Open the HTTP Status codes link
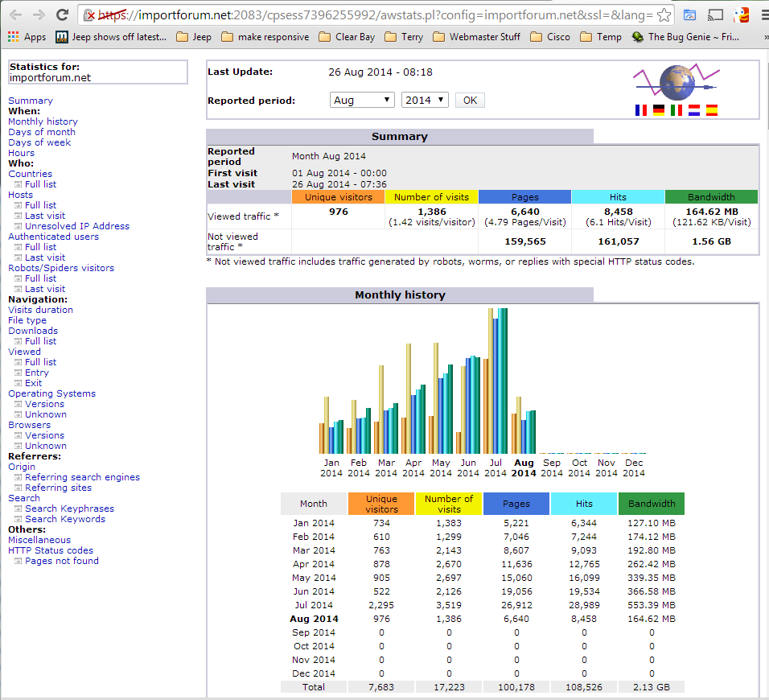The height and width of the screenshot is (700, 769). pyautogui.click(x=51, y=550)
